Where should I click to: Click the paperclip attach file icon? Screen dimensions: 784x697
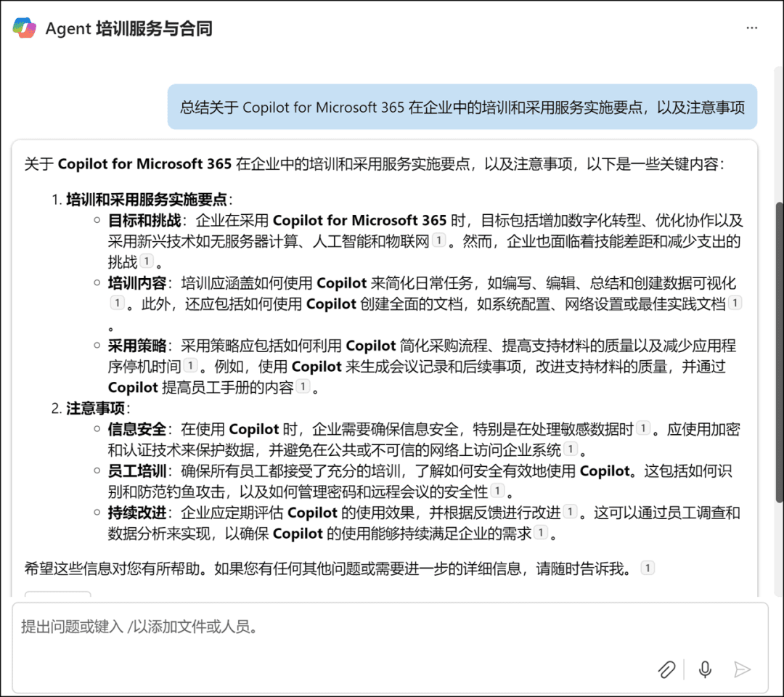coord(666,669)
